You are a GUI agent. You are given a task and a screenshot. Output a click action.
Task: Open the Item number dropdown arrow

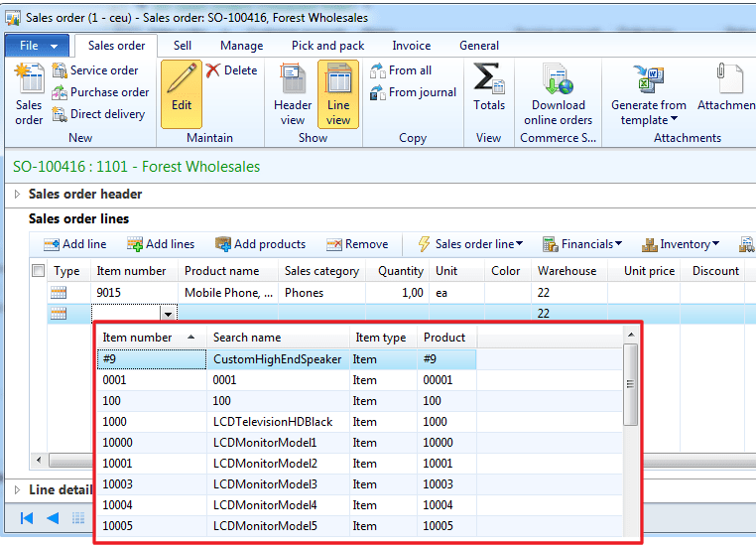point(168,315)
